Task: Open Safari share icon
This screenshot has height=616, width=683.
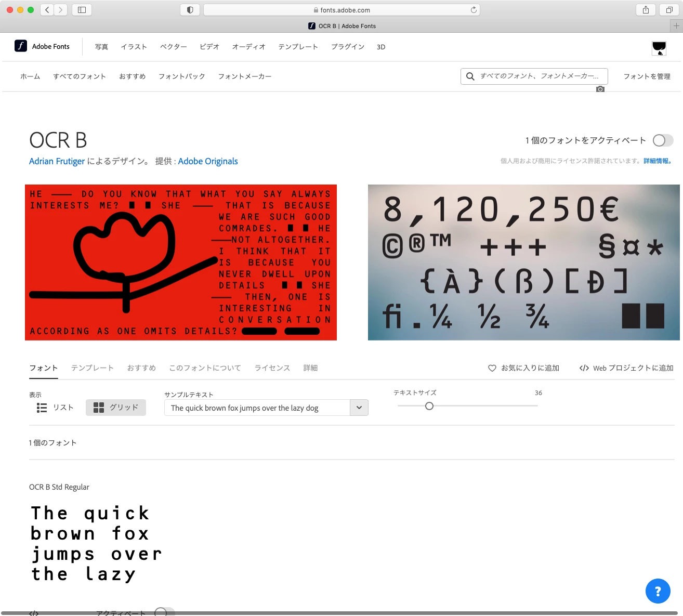Action: [x=646, y=10]
